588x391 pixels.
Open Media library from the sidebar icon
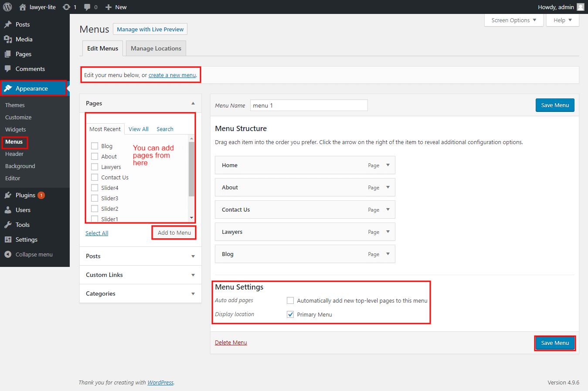click(x=8, y=39)
